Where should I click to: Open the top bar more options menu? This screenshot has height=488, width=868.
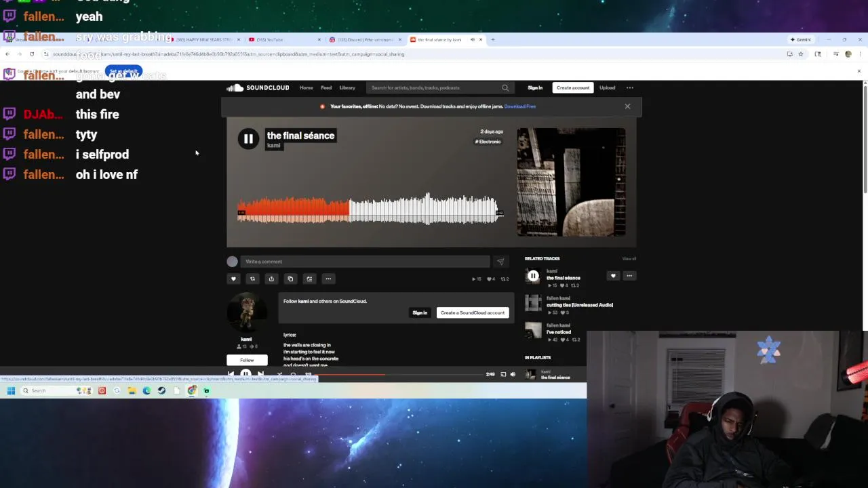630,87
